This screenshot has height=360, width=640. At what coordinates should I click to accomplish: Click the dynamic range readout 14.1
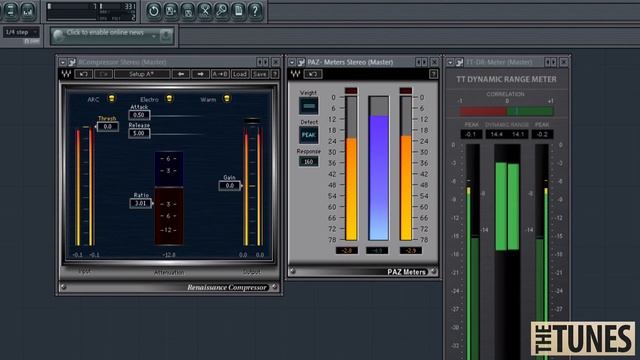[518, 134]
